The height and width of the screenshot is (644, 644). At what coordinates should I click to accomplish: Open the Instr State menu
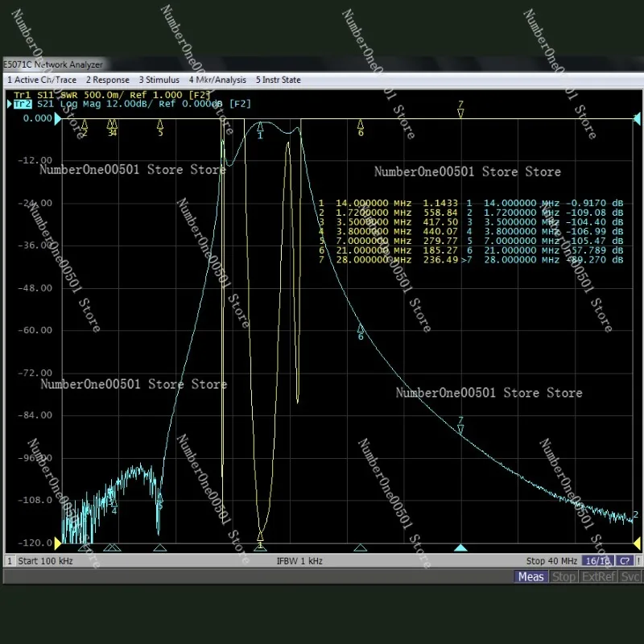(x=278, y=80)
